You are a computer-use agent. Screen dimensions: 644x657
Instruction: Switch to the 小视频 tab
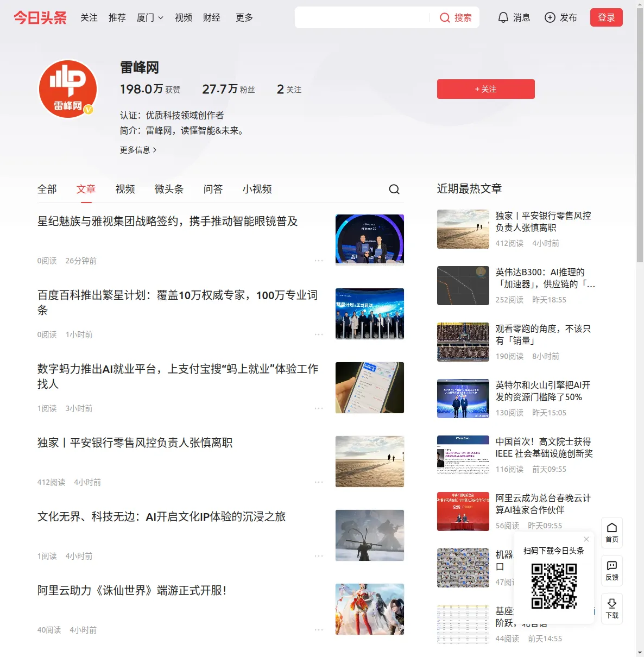click(257, 189)
